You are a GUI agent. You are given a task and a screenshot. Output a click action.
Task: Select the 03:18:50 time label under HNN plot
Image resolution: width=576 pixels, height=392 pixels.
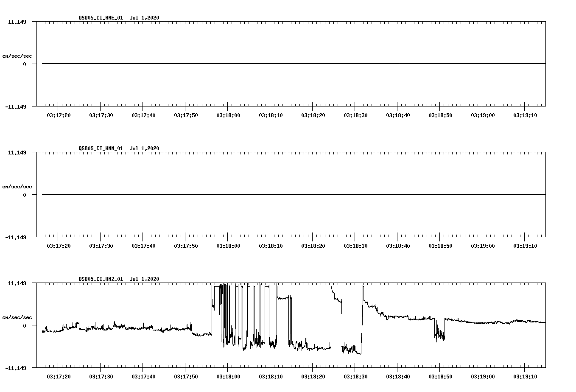(x=440, y=246)
